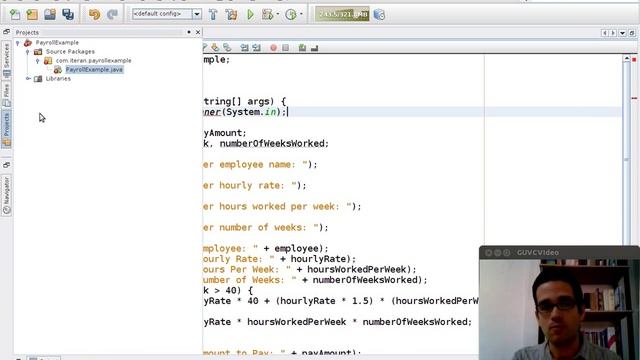The height and width of the screenshot is (360, 640).
Task: Clean and build project icon
Action: point(231,15)
